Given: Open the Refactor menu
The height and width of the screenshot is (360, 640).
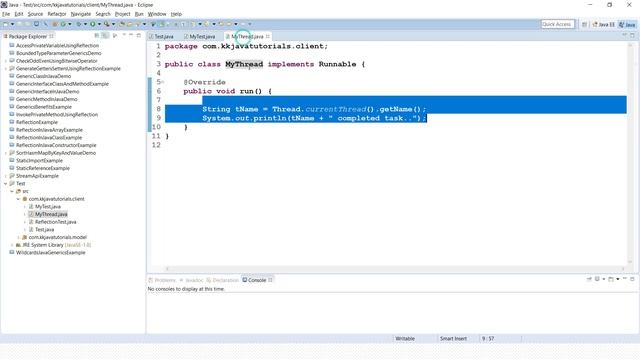Looking at the screenshot, I should (57, 14).
